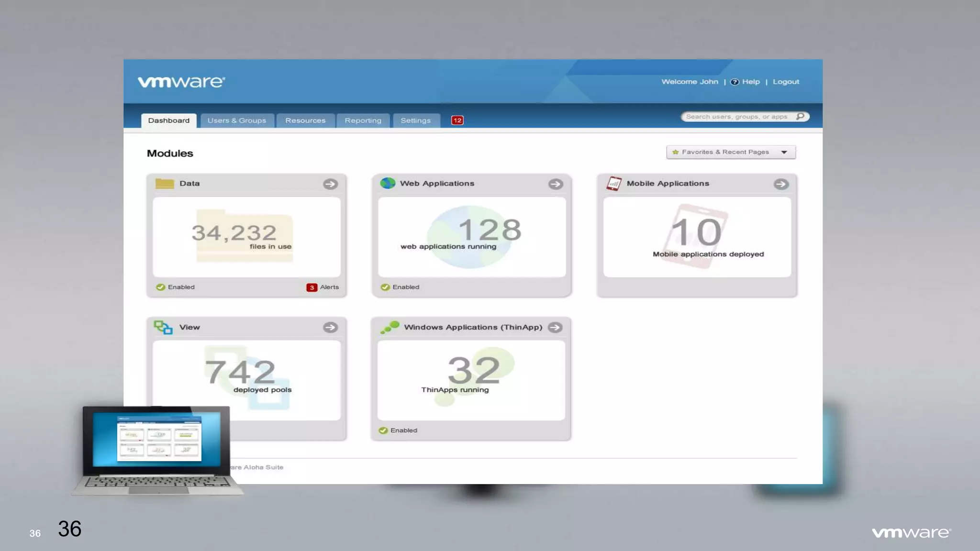Click Mobile Applications arrow icon
Screen dimensions: 980x551
pyautogui.click(x=781, y=184)
